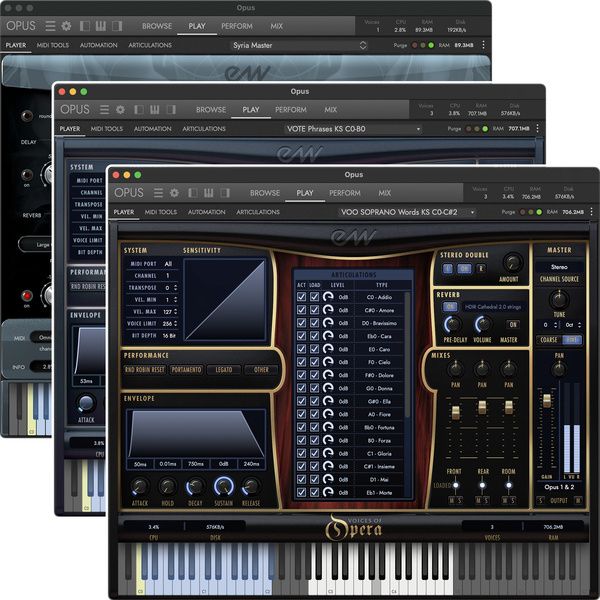Toggle the ACT checkbox for A0 - Fiore
Image resolution: width=600 pixels, height=600 pixels.
tap(302, 414)
